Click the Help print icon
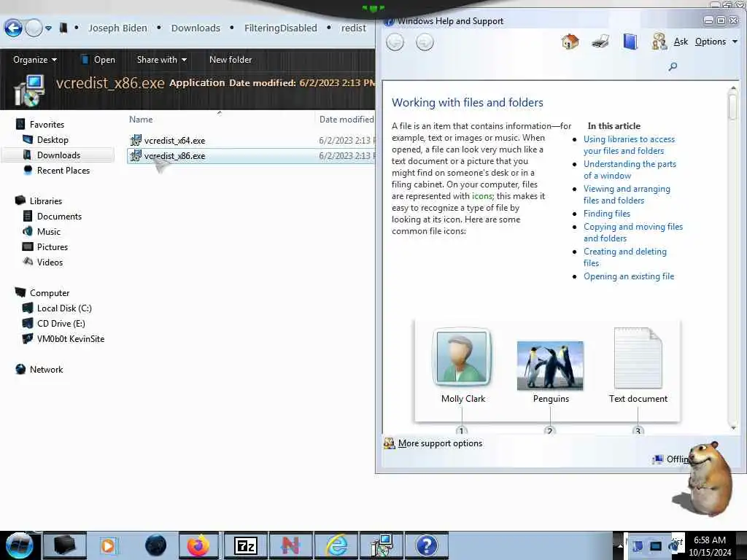The width and height of the screenshot is (747, 560). [600, 42]
